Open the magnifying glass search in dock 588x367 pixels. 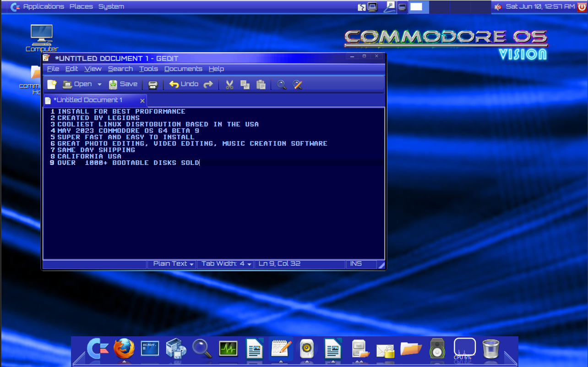(x=202, y=349)
